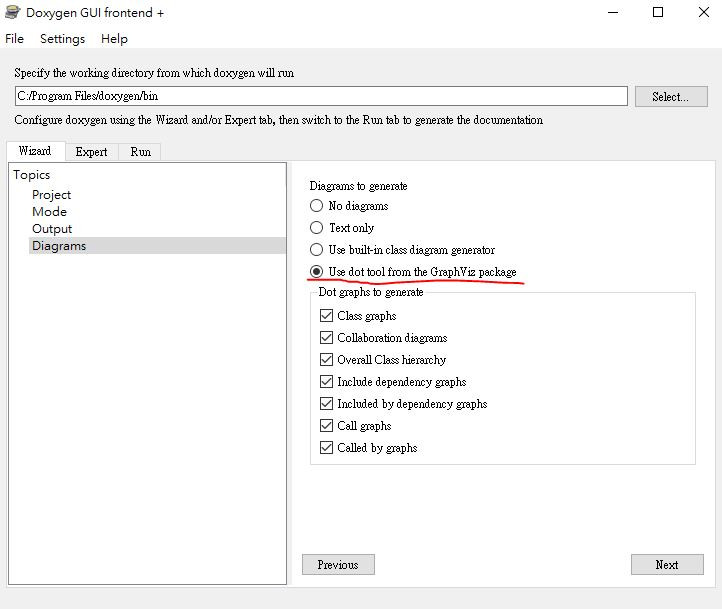Viewport: 722px width, 609px height.
Task: Toggle the Collaboration diagrams checkbox
Action: tap(326, 338)
